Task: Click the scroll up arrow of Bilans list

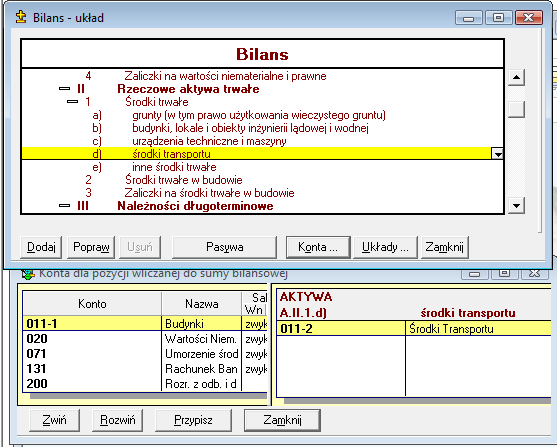Action: pyautogui.click(x=517, y=77)
